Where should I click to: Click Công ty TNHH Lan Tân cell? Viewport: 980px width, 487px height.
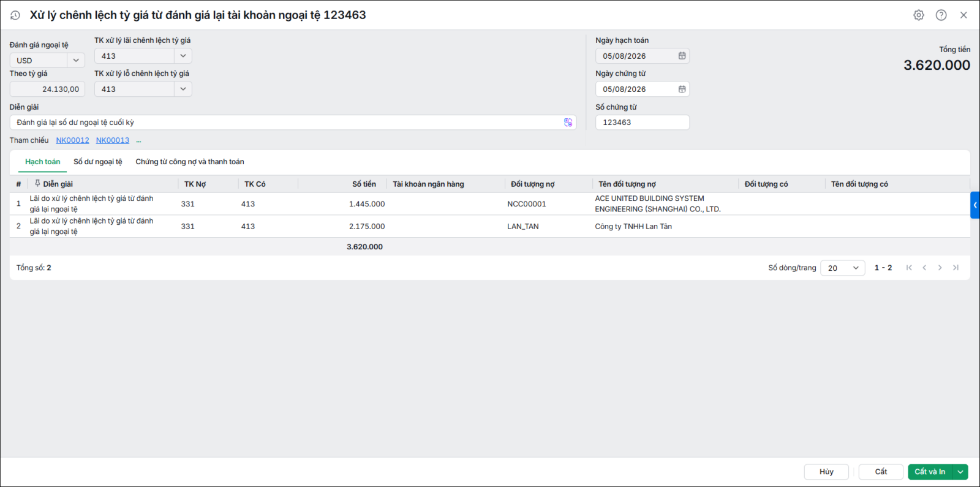633,227
